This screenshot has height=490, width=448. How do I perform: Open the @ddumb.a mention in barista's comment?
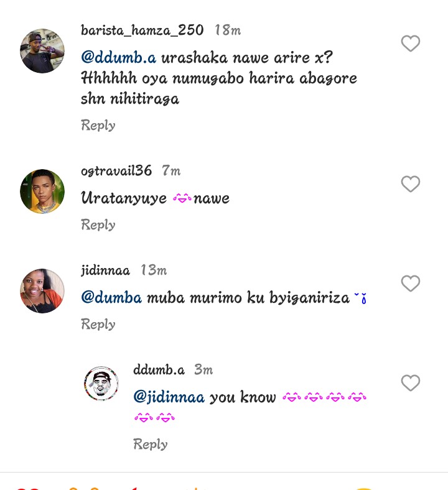pos(119,58)
